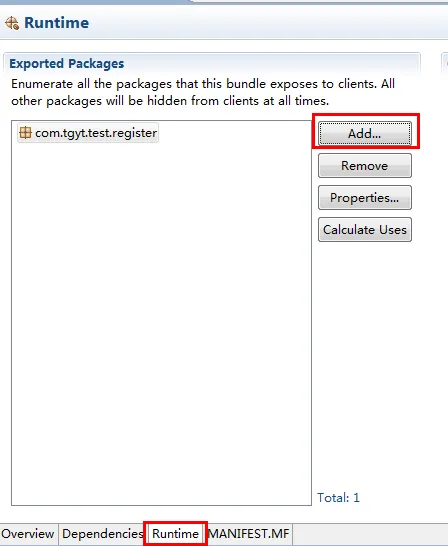Viewport: 448px width, 546px height.
Task: Select the Runtime tab at the bottom
Action: tap(175, 533)
